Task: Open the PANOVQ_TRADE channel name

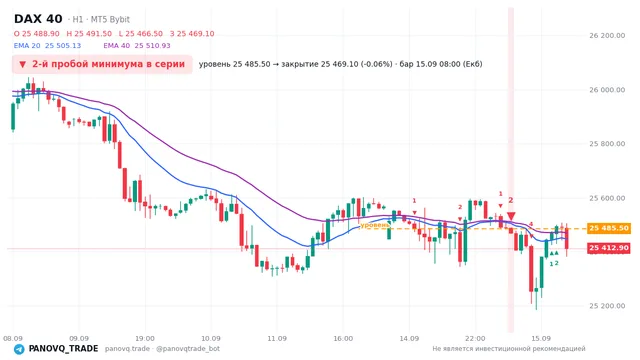Action: click(x=63, y=349)
